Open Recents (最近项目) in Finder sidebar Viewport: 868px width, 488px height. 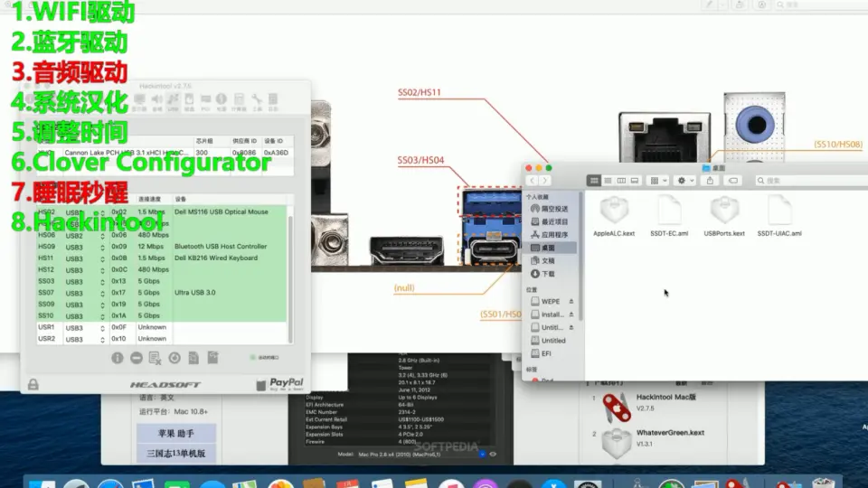tap(550, 222)
